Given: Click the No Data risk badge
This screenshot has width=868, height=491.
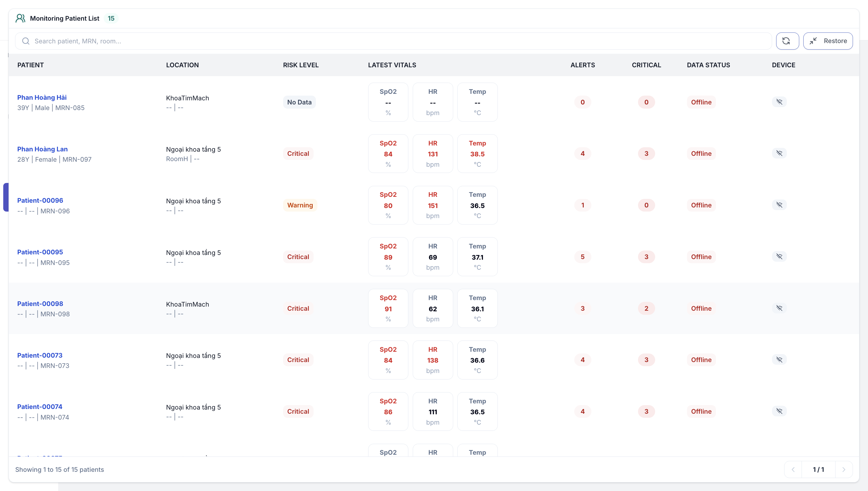Looking at the screenshot, I should coord(299,102).
